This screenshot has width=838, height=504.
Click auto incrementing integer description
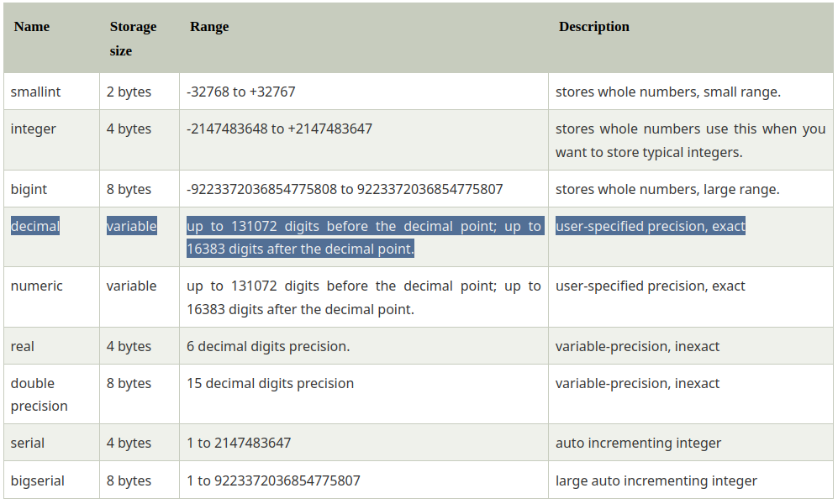tap(638, 444)
